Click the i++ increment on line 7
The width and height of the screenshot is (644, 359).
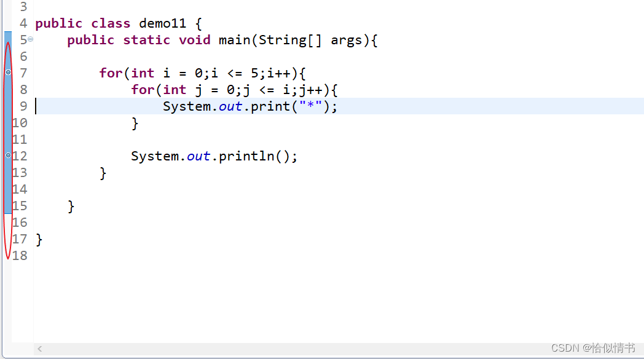point(279,73)
